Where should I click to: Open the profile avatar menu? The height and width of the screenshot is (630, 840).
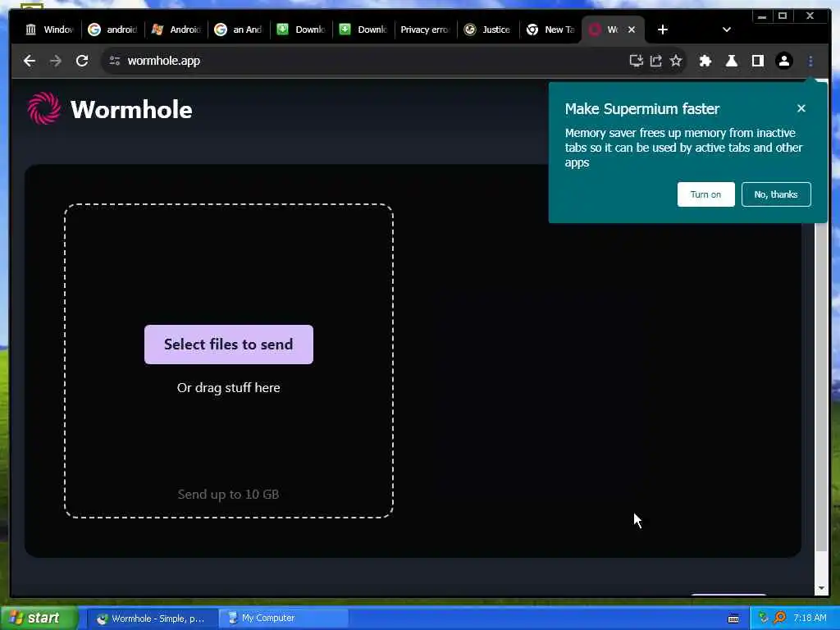point(783,61)
